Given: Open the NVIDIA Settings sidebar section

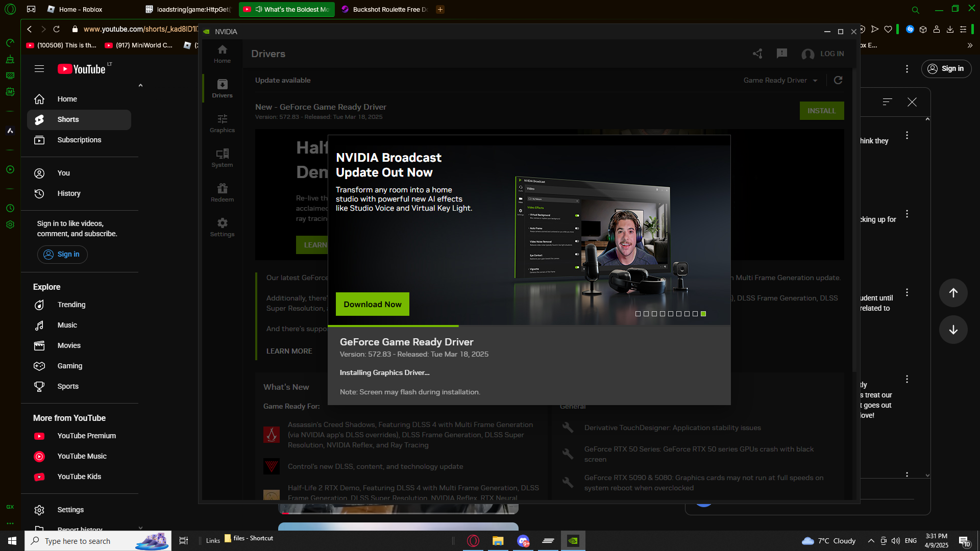Looking at the screenshot, I should 222,228.
